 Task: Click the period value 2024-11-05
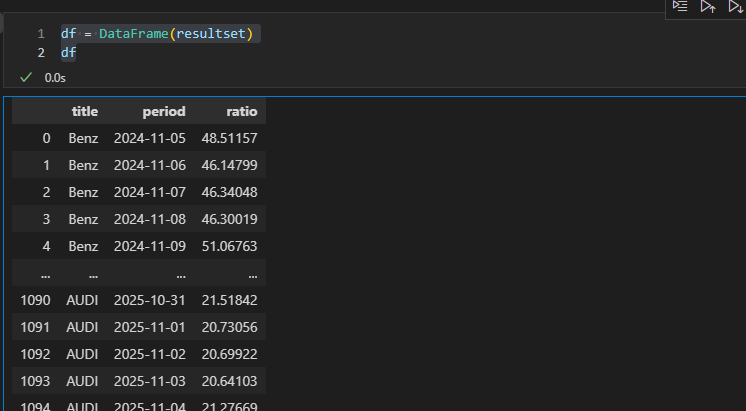pyautogui.click(x=150, y=138)
